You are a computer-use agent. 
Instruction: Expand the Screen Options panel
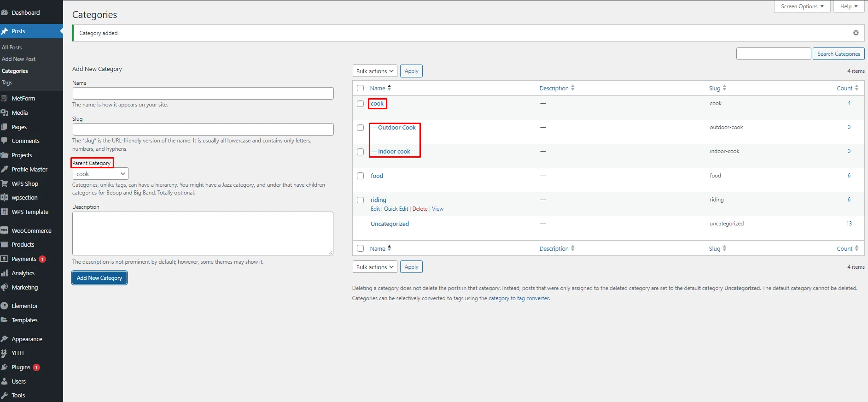click(x=802, y=6)
